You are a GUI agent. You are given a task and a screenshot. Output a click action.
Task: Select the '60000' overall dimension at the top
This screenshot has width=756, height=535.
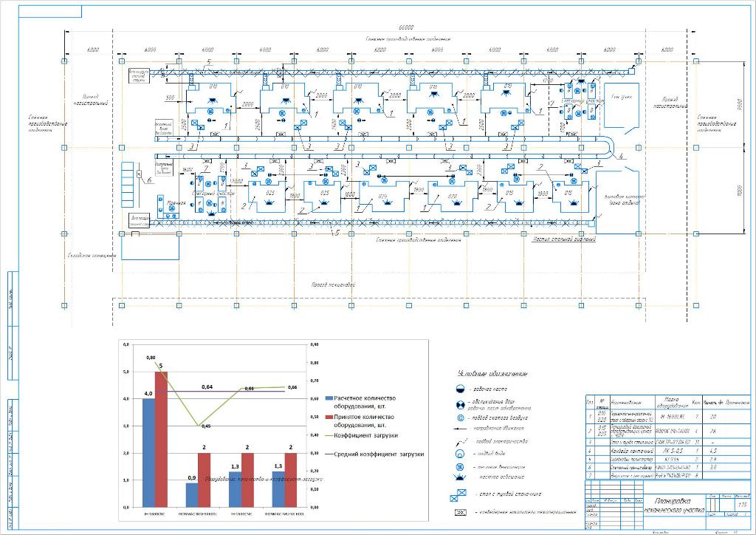(x=406, y=27)
